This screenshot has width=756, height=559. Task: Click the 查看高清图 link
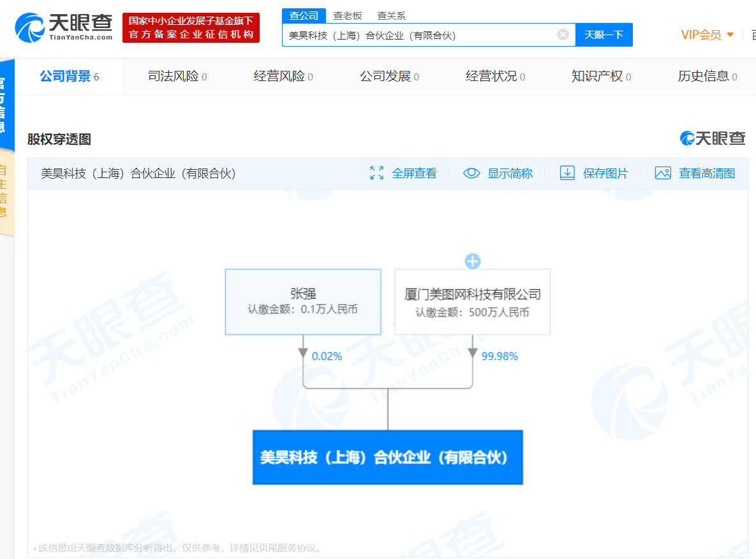point(707,173)
